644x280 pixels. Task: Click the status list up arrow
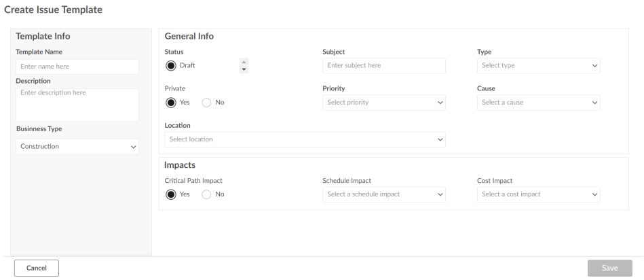[x=244, y=62]
